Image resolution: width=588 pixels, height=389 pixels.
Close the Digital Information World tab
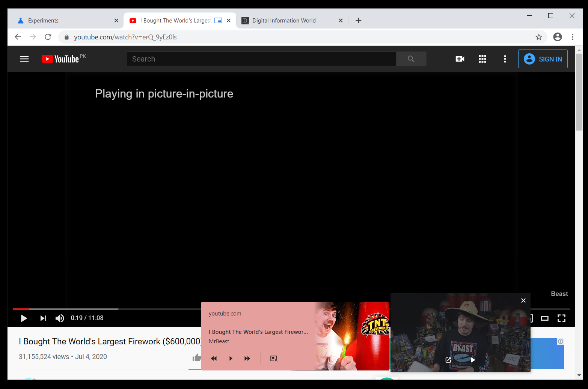click(x=341, y=21)
